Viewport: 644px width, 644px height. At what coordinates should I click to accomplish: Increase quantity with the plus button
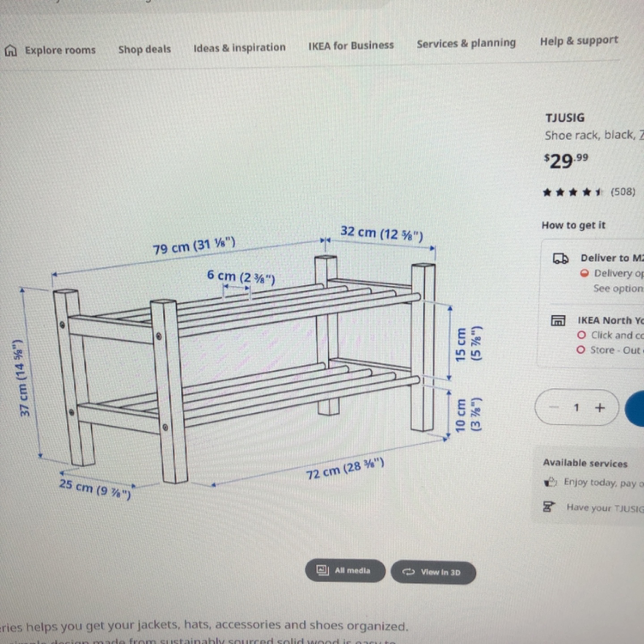coord(600,408)
